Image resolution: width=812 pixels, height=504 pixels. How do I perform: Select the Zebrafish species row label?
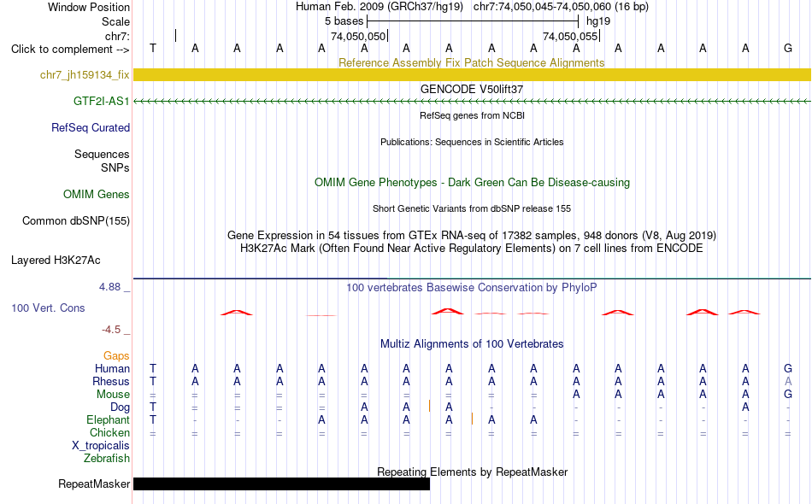107,459
